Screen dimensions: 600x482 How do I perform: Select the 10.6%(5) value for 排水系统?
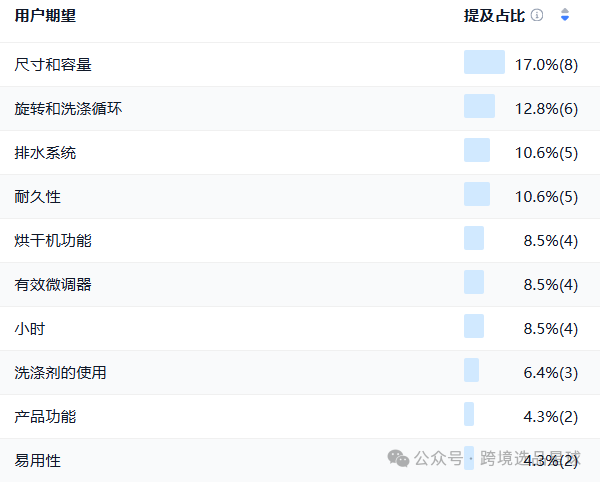(546, 153)
